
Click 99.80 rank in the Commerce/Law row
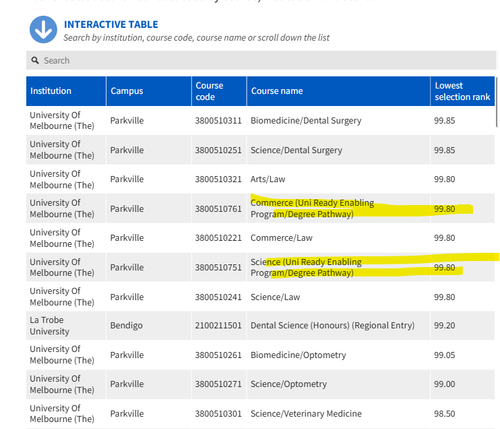pos(444,238)
